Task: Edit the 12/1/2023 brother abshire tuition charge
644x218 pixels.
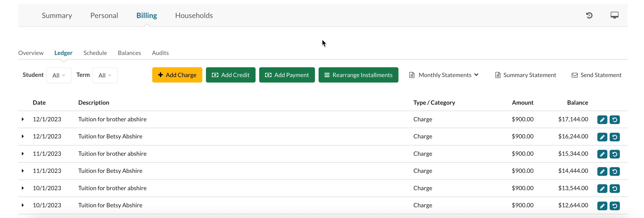Action: [x=602, y=120]
